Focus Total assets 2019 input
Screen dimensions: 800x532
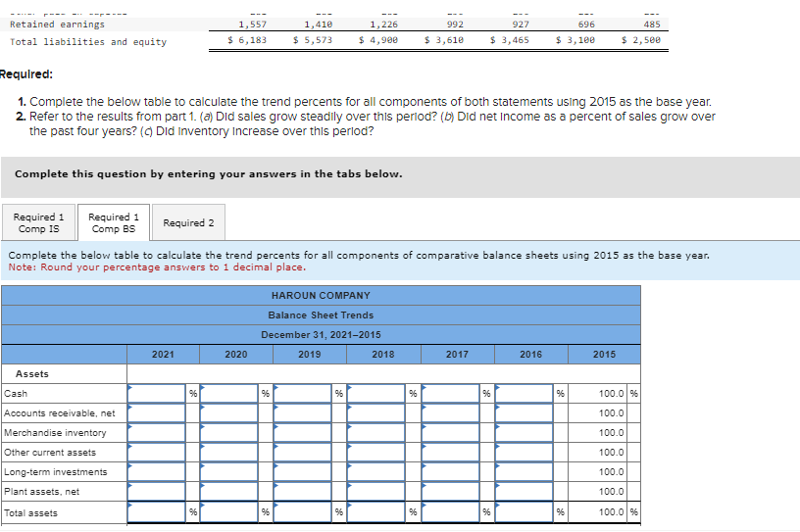pyautogui.click(x=303, y=512)
